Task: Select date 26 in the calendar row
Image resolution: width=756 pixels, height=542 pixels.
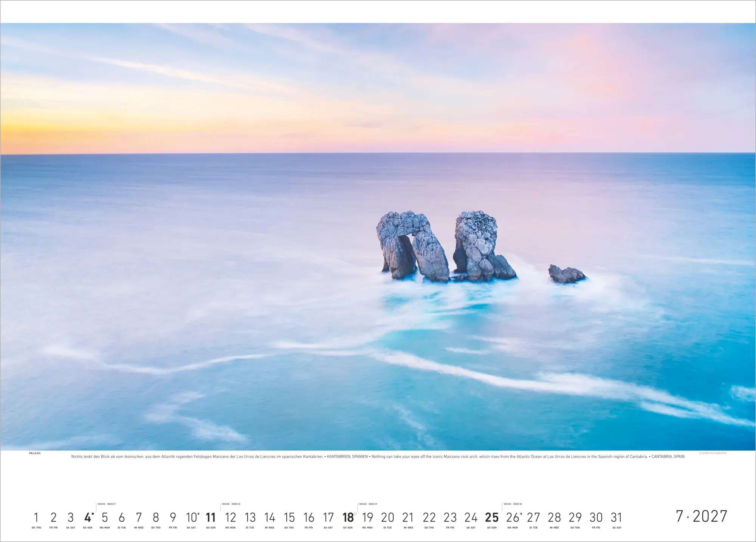Action: 513,517
